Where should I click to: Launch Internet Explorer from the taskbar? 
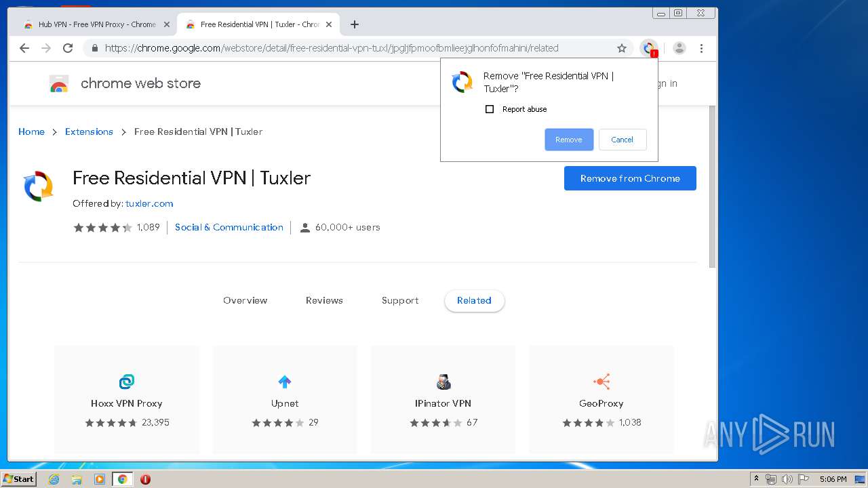coord(54,479)
